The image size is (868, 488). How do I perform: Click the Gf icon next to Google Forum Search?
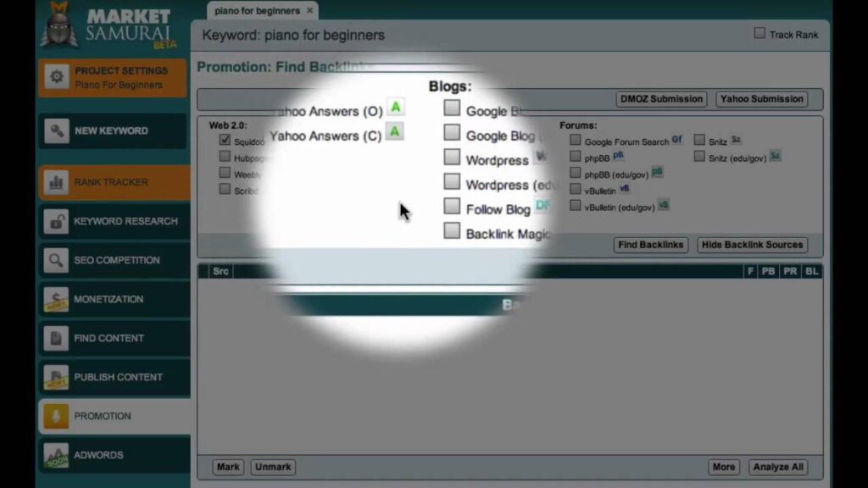coord(677,140)
